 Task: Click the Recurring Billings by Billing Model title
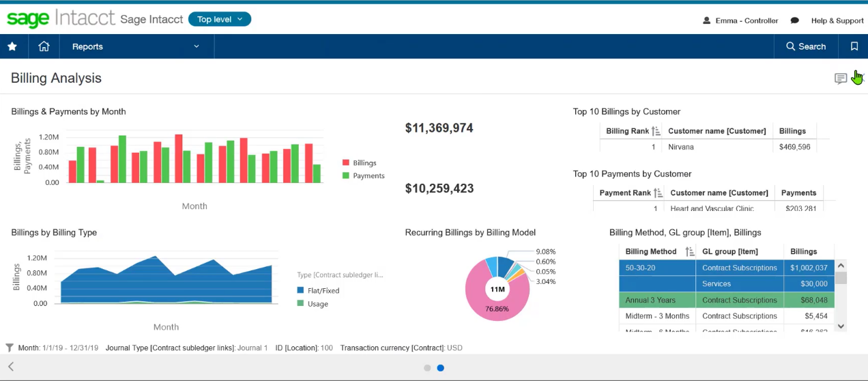pyautogui.click(x=470, y=233)
